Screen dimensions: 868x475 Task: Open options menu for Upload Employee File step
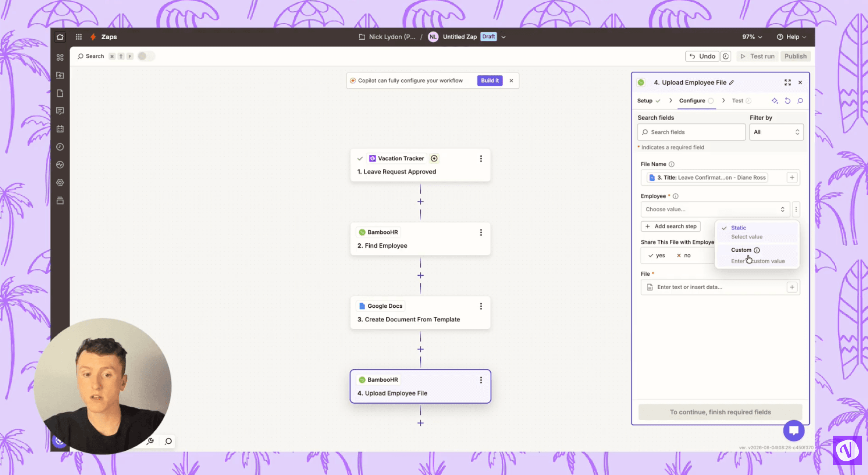point(481,380)
